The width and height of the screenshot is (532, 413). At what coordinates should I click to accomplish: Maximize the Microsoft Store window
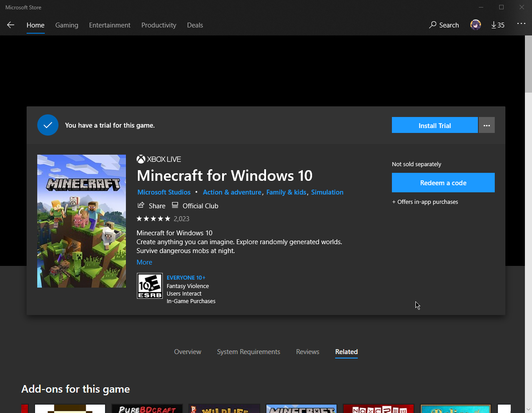[501, 7]
